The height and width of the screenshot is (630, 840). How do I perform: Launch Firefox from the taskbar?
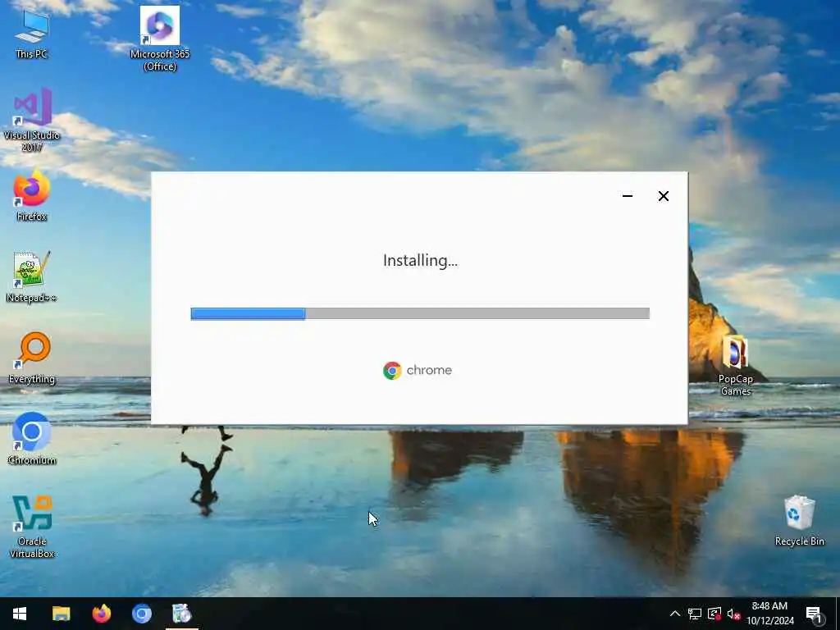[x=101, y=614]
